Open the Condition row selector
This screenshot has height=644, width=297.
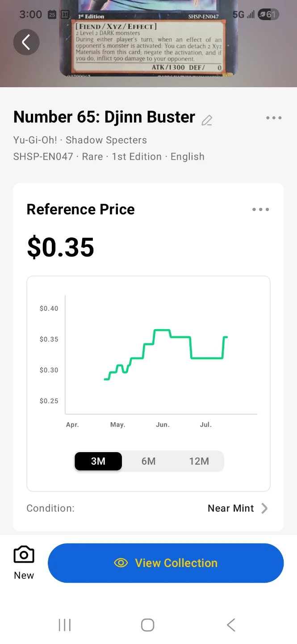point(148,508)
